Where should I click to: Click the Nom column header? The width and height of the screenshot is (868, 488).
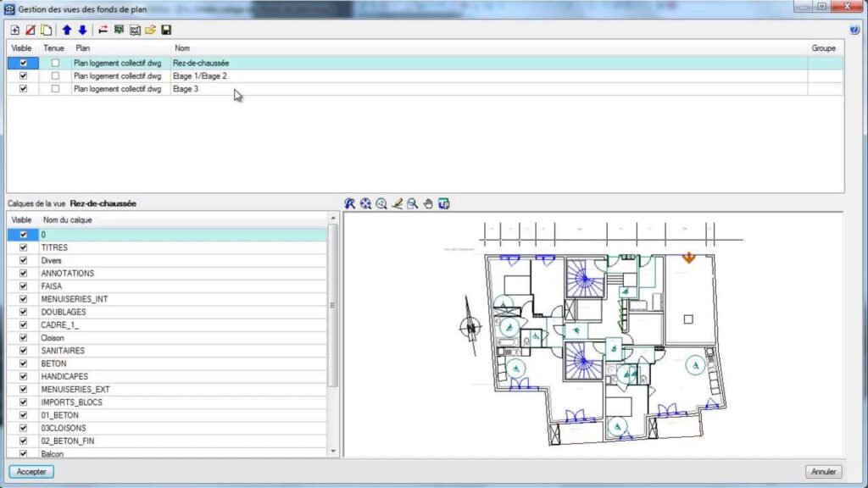[182, 48]
